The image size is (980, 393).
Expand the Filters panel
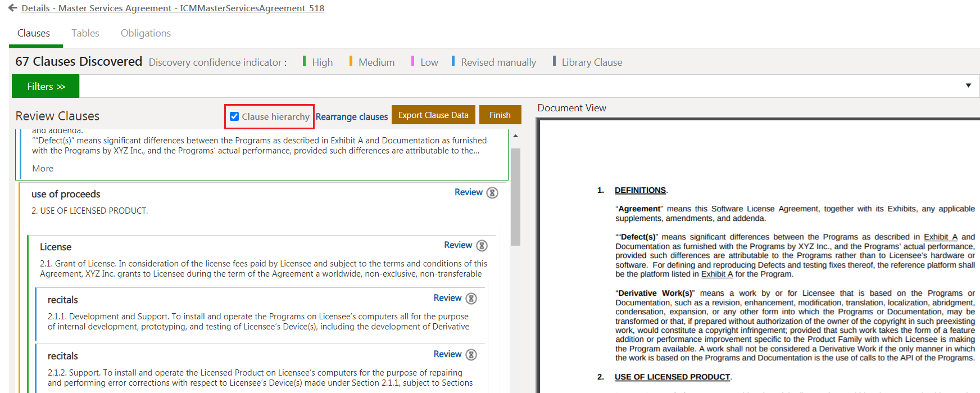coord(46,87)
